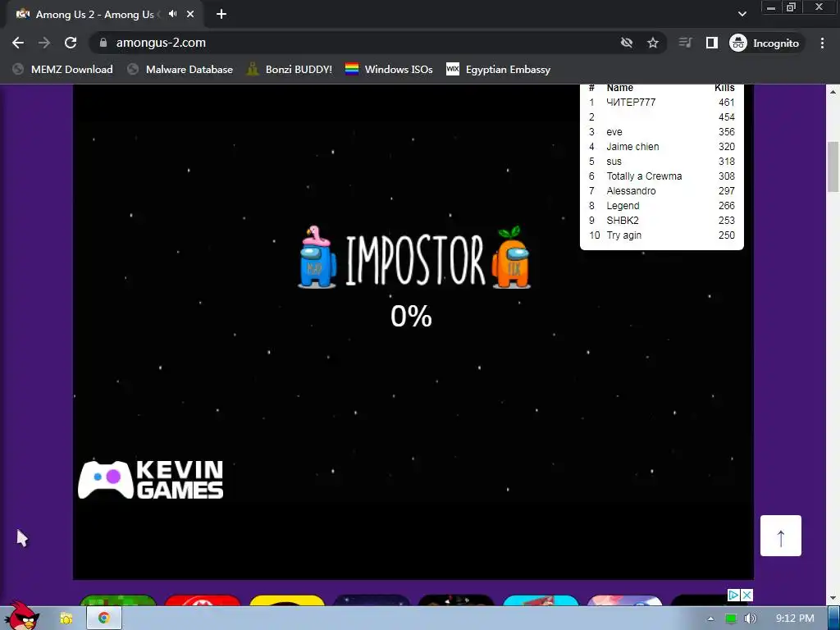Open the Malware Database bookmark
840x630 pixels.
(180, 69)
